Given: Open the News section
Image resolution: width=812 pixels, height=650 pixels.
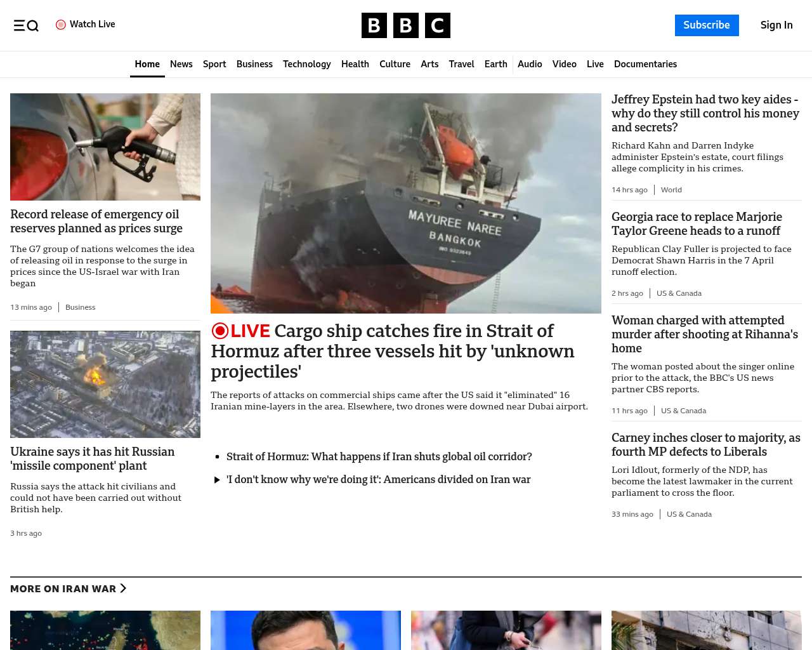Looking at the screenshot, I should [181, 64].
